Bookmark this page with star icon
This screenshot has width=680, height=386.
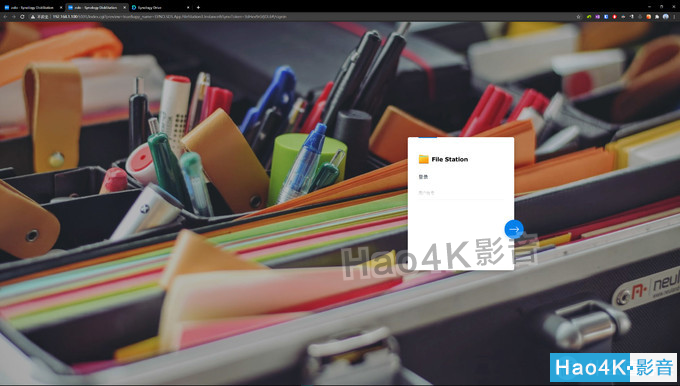[x=579, y=16]
